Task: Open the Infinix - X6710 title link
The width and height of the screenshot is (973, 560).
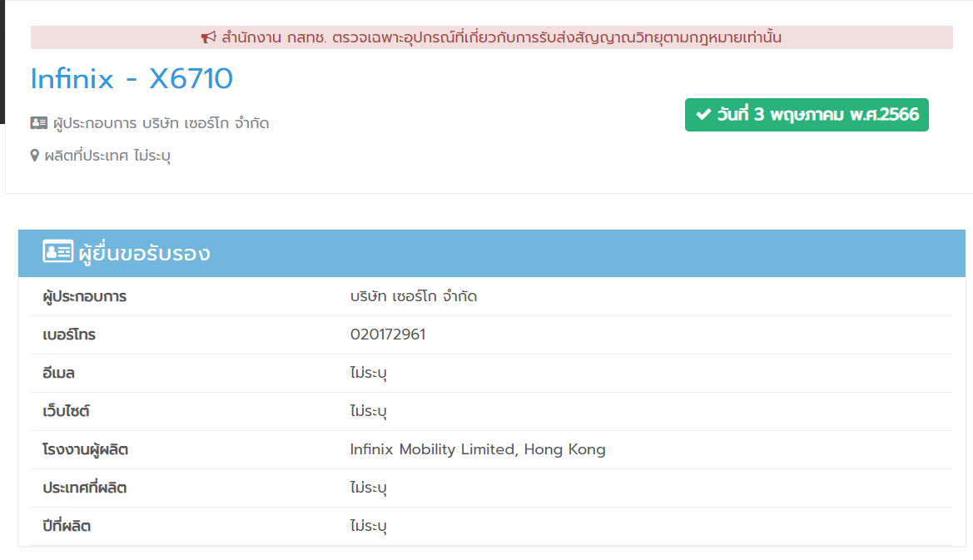Action: click(132, 79)
